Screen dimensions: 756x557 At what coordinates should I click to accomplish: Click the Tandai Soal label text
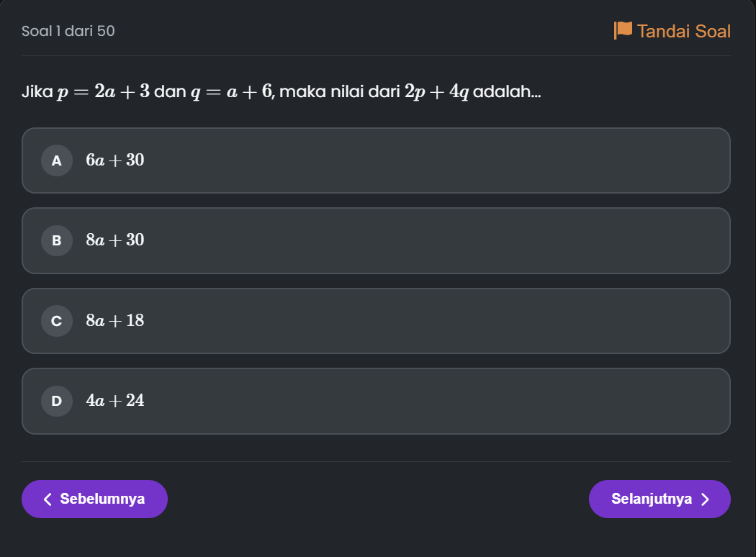point(684,32)
